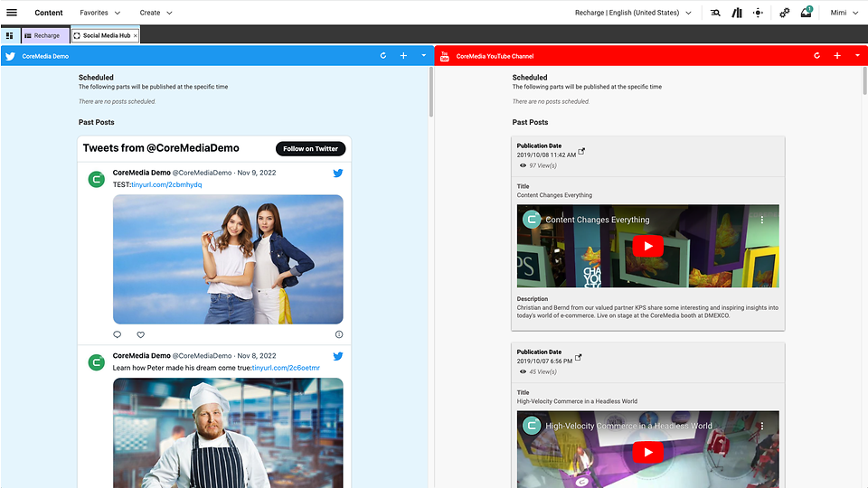The width and height of the screenshot is (868, 488).
Task: Open the Recharge English site selector
Action: coord(633,12)
